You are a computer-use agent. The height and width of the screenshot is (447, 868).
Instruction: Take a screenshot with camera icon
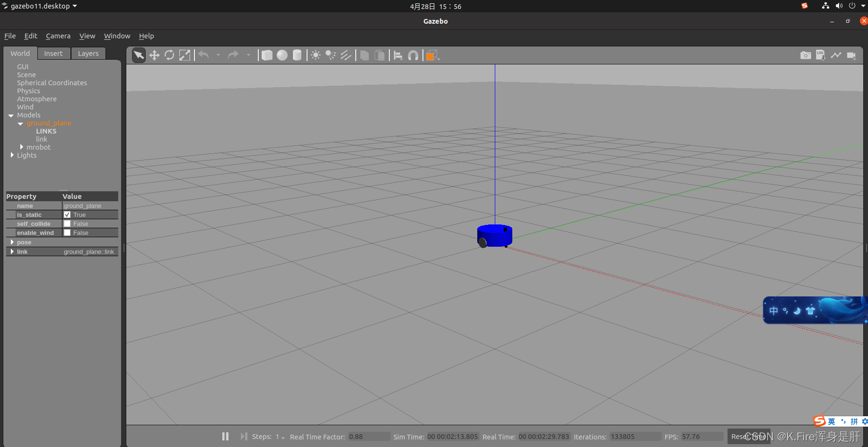806,55
